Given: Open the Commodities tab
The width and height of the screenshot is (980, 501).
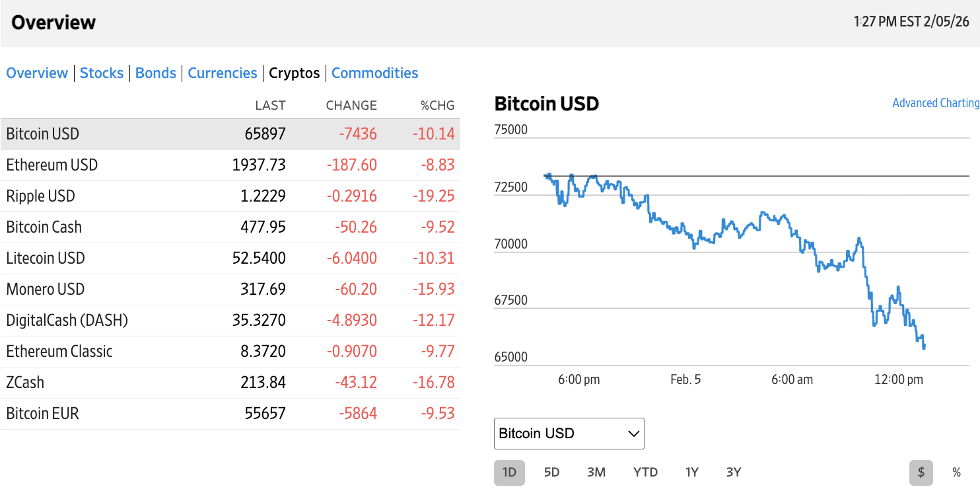Looking at the screenshot, I should tap(374, 73).
